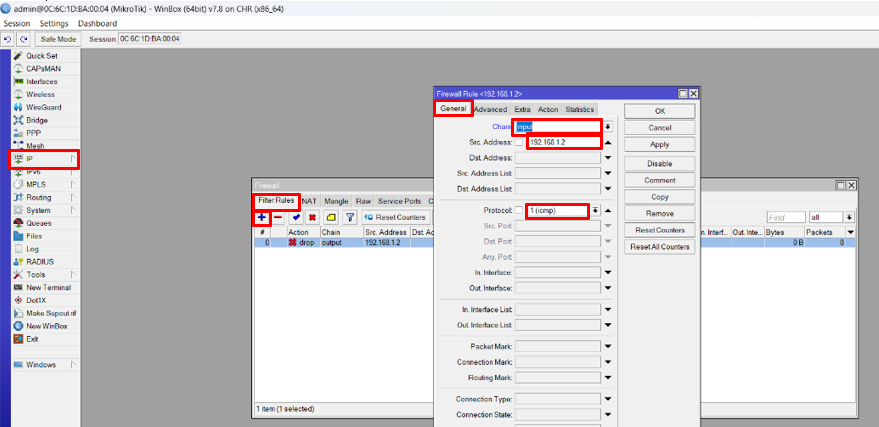Open the Chain dropdown list
Screen dimensions: 879x427
607,127
